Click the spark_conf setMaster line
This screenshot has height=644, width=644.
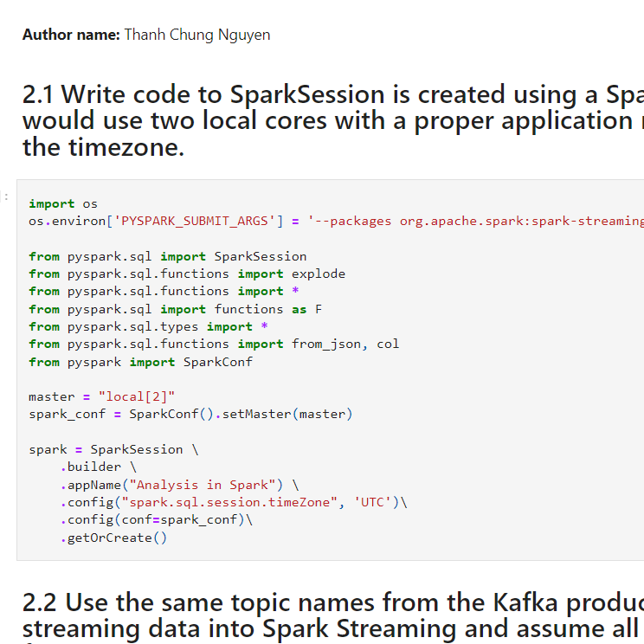coord(190,414)
